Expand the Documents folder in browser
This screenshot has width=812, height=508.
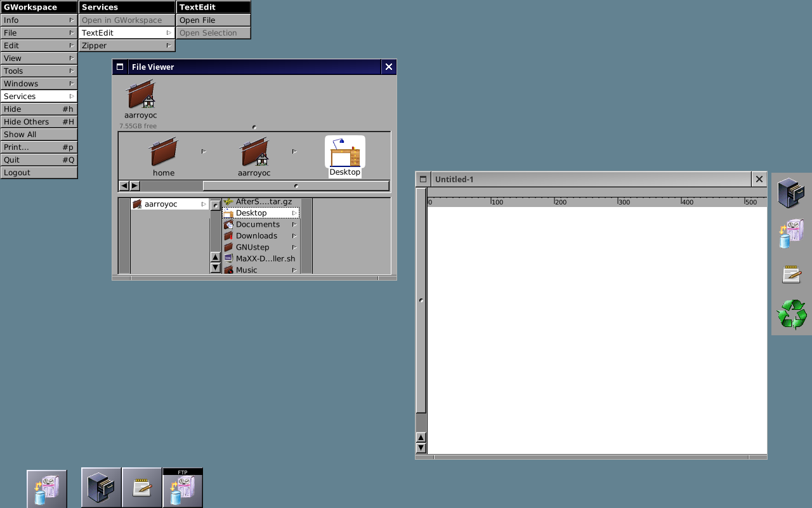pyautogui.click(x=258, y=225)
